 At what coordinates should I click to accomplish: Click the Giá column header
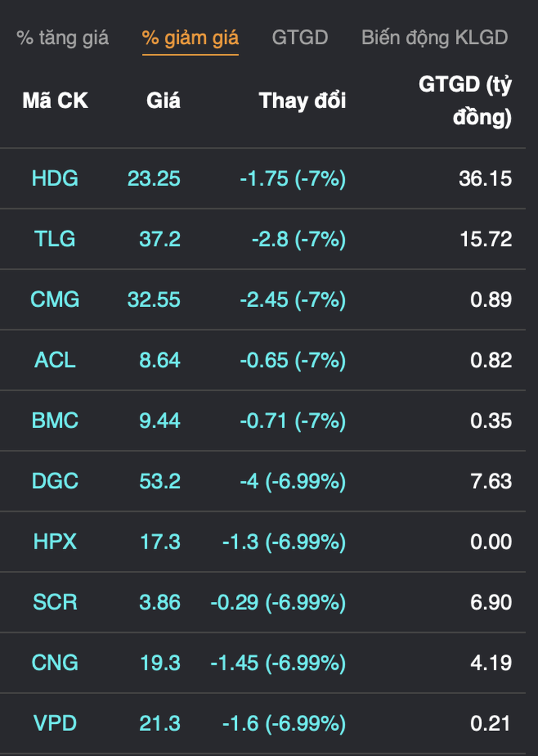click(x=163, y=101)
